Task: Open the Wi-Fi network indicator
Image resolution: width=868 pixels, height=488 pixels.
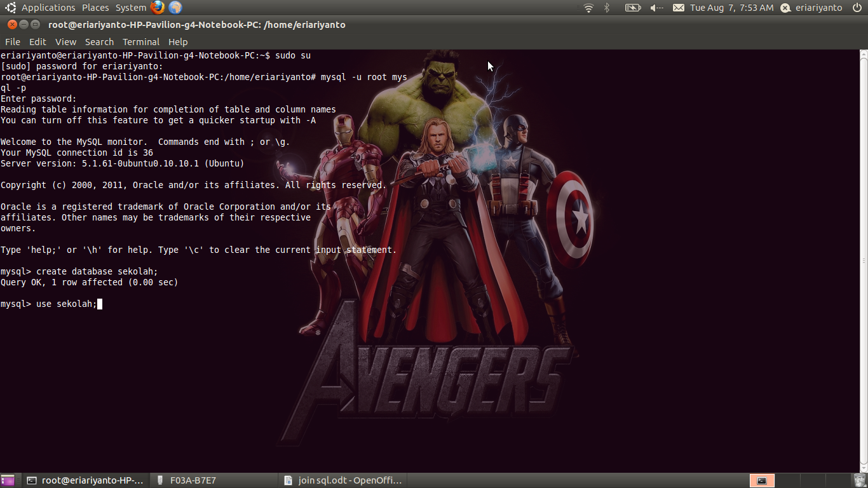Action: pyautogui.click(x=589, y=8)
